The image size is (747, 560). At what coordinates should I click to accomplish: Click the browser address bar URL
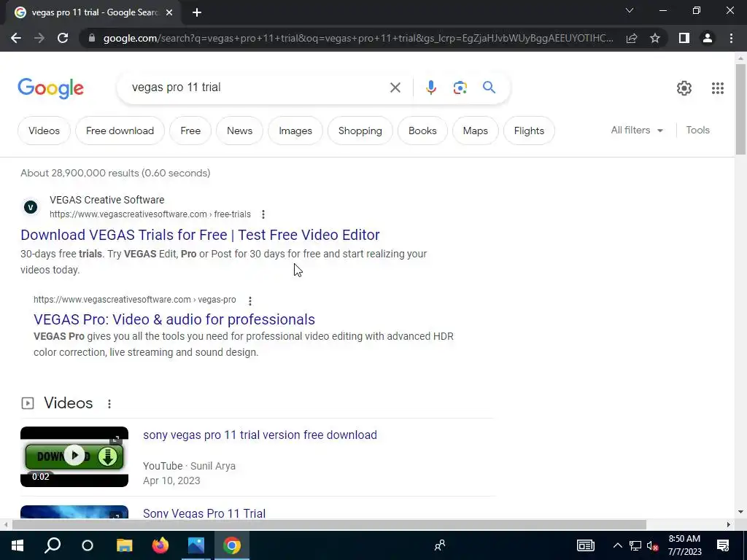[x=358, y=38]
